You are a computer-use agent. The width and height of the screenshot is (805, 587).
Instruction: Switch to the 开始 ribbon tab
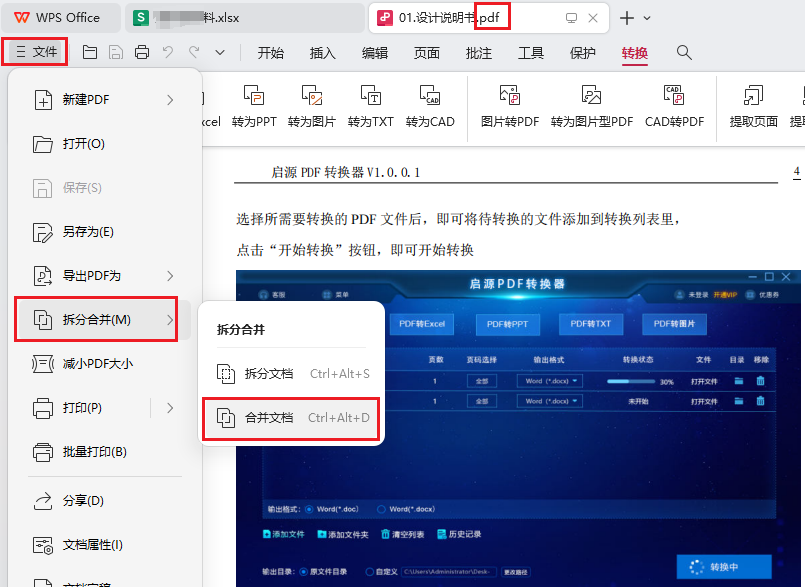click(x=271, y=52)
